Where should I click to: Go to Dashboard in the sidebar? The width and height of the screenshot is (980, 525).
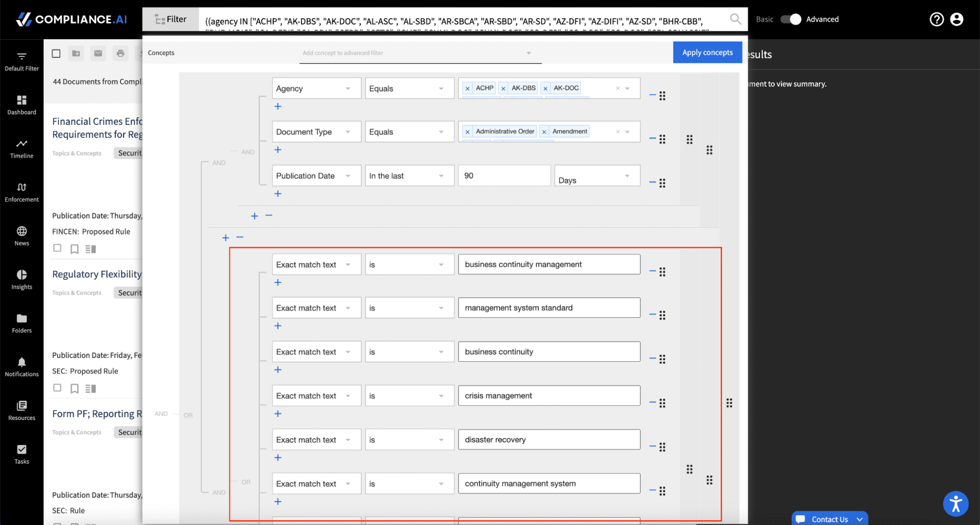22,105
